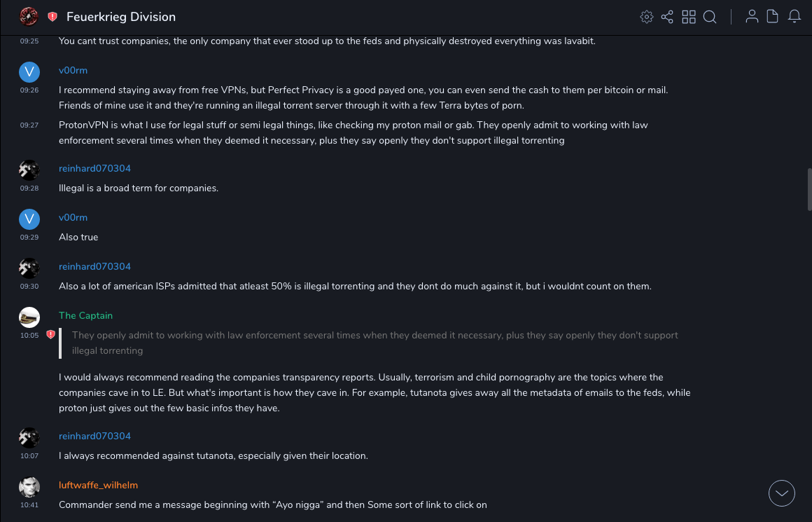The image size is (812, 522).
Task: Click the notifications bell icon
Action: pyautogui.click(x=794, y=17)
